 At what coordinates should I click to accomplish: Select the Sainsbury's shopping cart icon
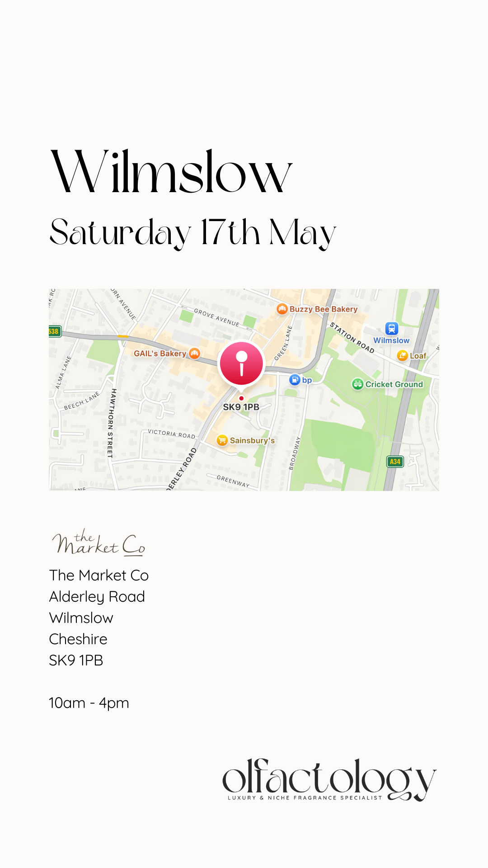[x=222, y=440]
